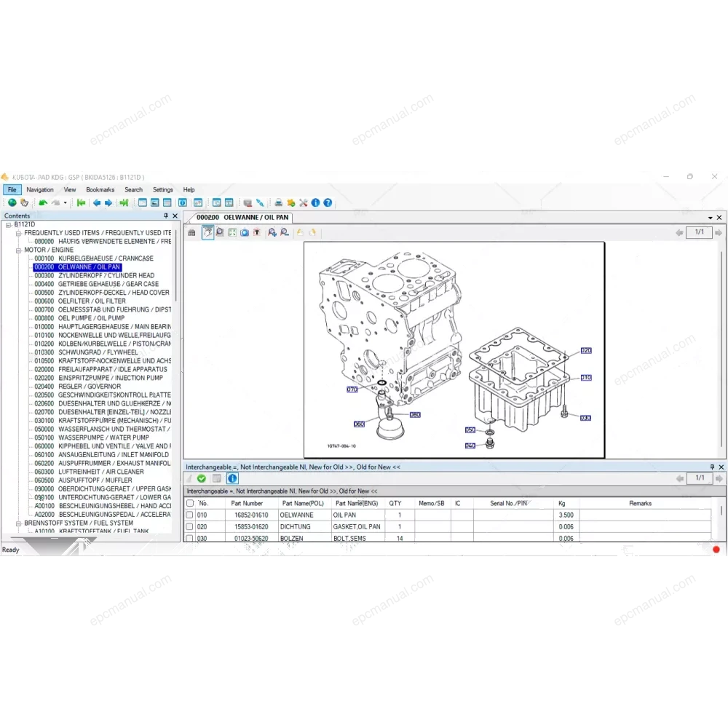Viewport: 728px width, 728px height.
Task: Open the View menu
Action: point(70,190)
